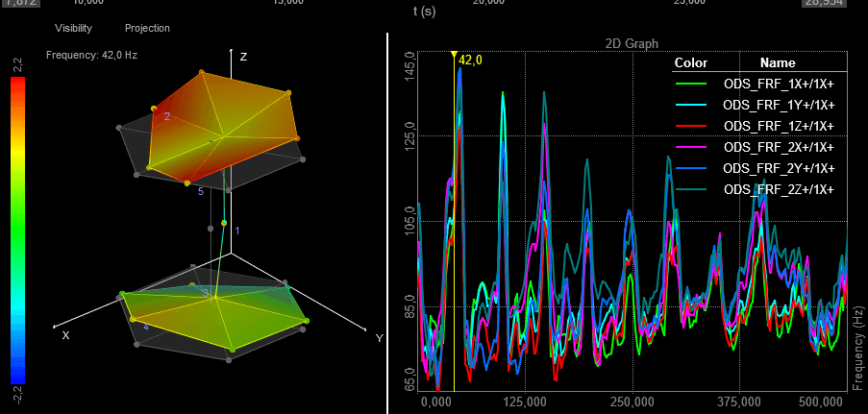868x414 pixels.
Task: Click the t (s) time axis label
Action: tap(424, 11)
